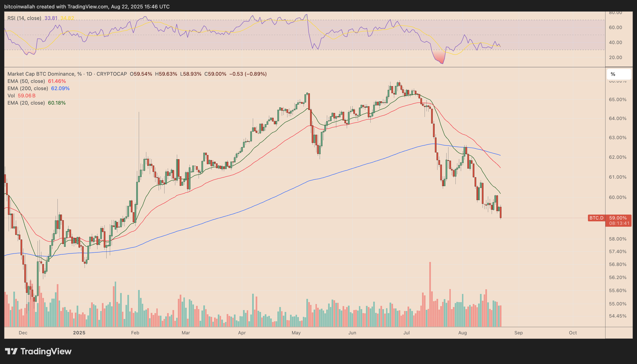Click the yellow RSI MA value 34.82
Viewport: 637px width, 364px height.
coord(67,18)
